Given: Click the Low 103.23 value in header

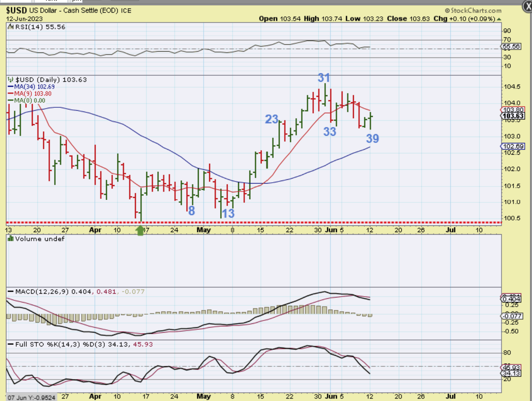Looking at the screenshot, I should coord(365,19).
